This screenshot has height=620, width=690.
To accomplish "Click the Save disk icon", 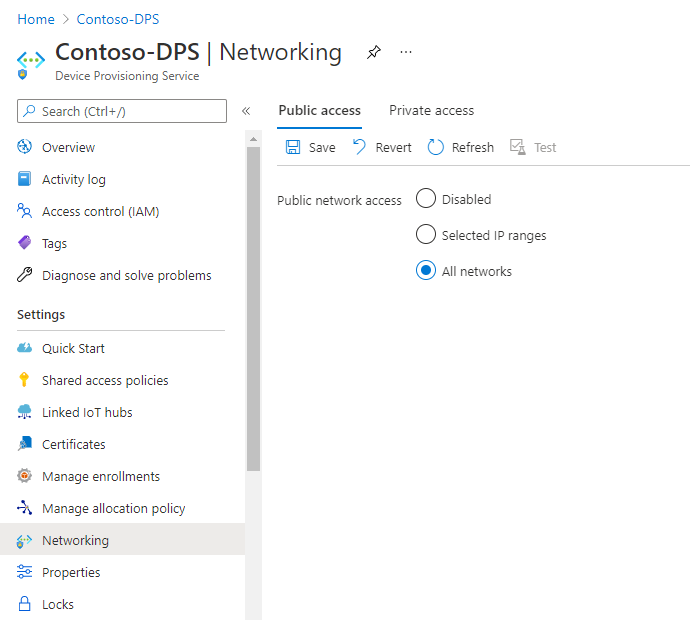I will click(x=293, y=147).
